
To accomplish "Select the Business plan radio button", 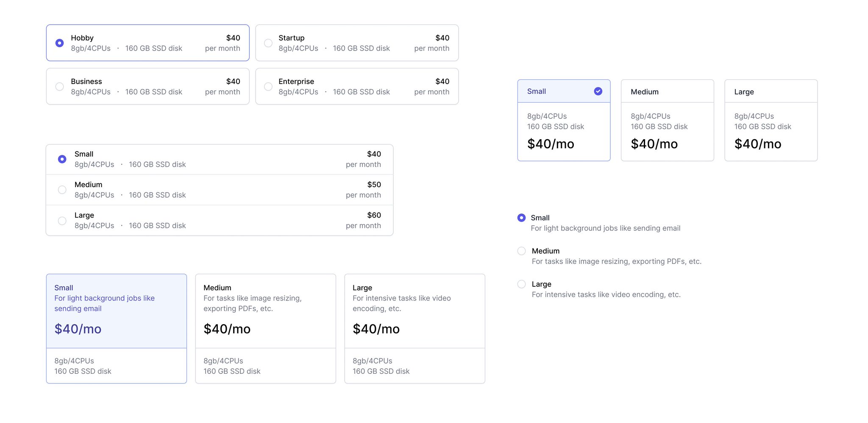I will 59,87.
